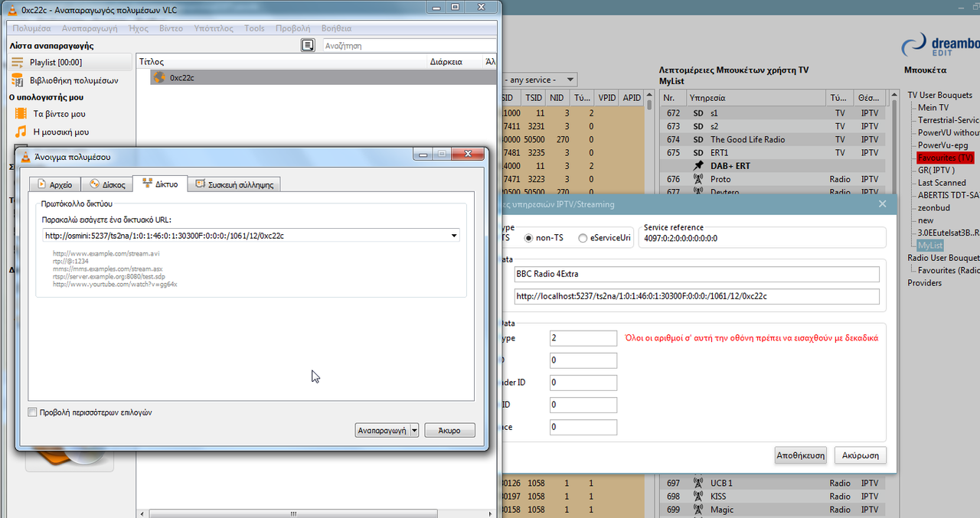980x518 pixels.
Task: Open Τα βίντεο μου in VLC sidebar
Action: coord(60,113)
